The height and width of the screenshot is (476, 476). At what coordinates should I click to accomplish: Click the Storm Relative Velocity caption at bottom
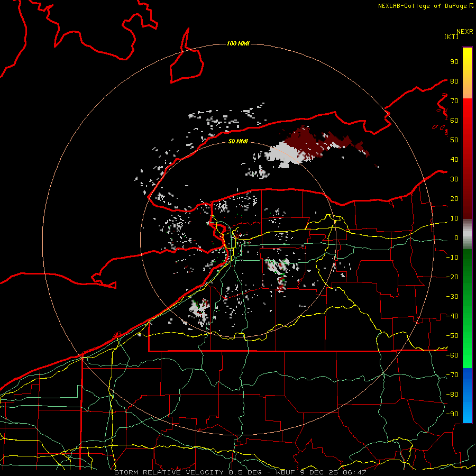tap(240, 472)
